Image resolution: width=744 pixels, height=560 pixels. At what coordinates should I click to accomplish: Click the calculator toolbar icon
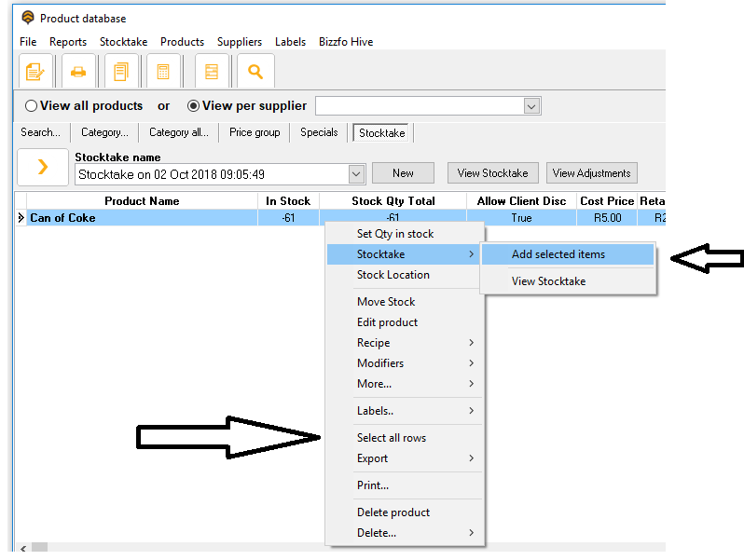[x=163, y=71]
